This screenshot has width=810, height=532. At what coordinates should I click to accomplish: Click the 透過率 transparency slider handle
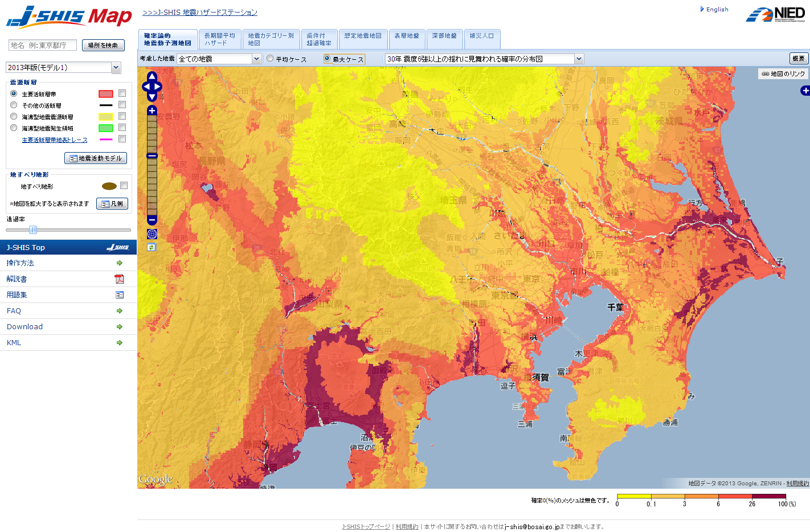tap(33, 230)
